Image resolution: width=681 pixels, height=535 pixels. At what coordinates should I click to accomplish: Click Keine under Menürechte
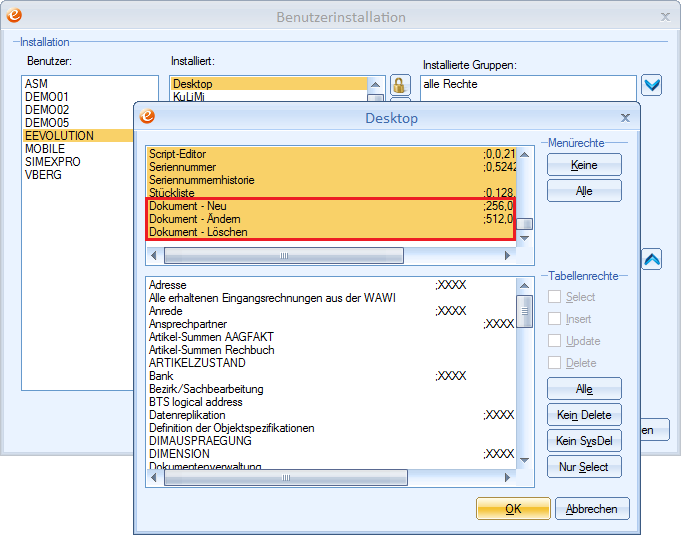[584, 165]
